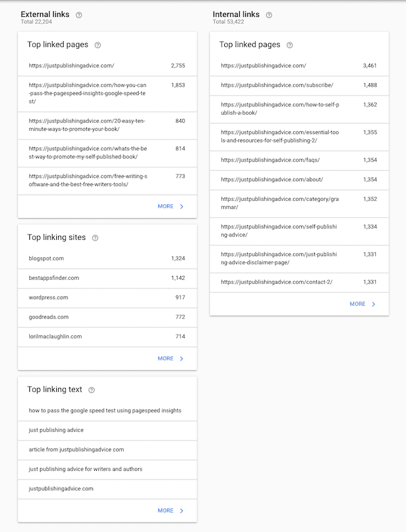The image size is (406, 532).
Task: Open the External links help icon
Action: (x=77, y=14)
